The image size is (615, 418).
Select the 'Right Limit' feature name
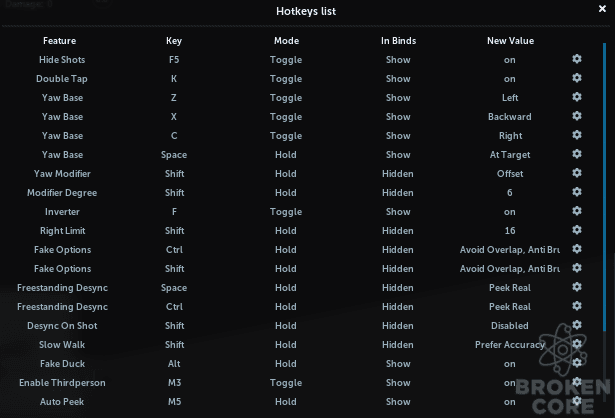pyautogui.click(x=62, y=231)
